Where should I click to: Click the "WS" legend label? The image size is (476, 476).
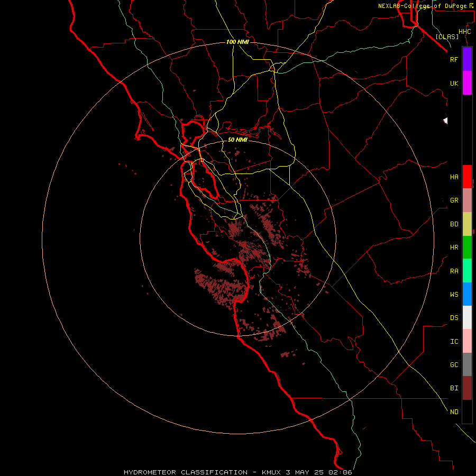pos(454,294)
